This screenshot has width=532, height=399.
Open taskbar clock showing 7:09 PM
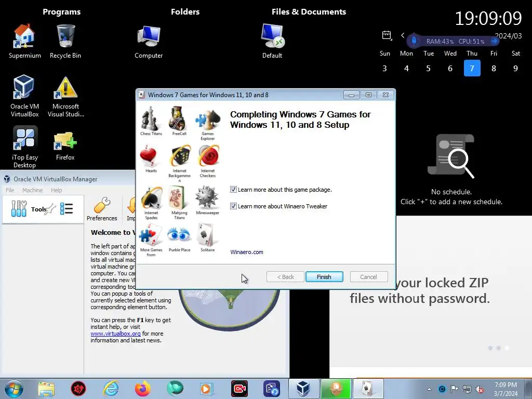[x=506, y=389]
